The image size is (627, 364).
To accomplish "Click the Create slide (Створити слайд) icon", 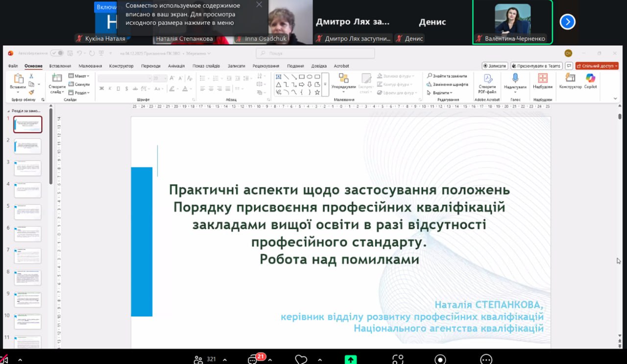I will 57,79.
